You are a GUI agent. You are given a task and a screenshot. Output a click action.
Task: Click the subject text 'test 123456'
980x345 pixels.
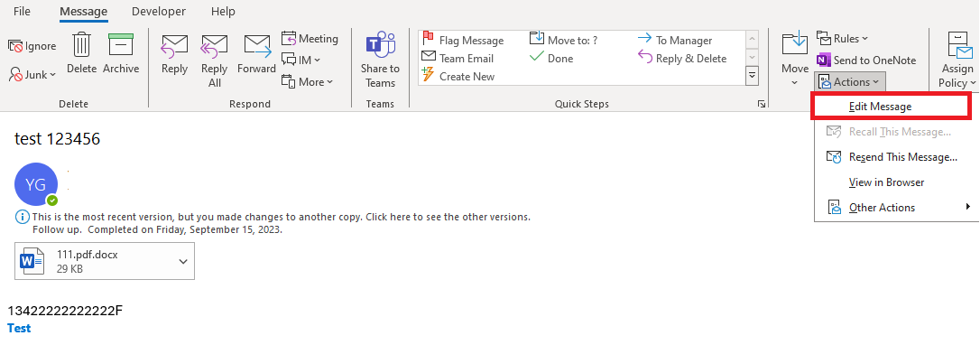[x=57, y=139]
